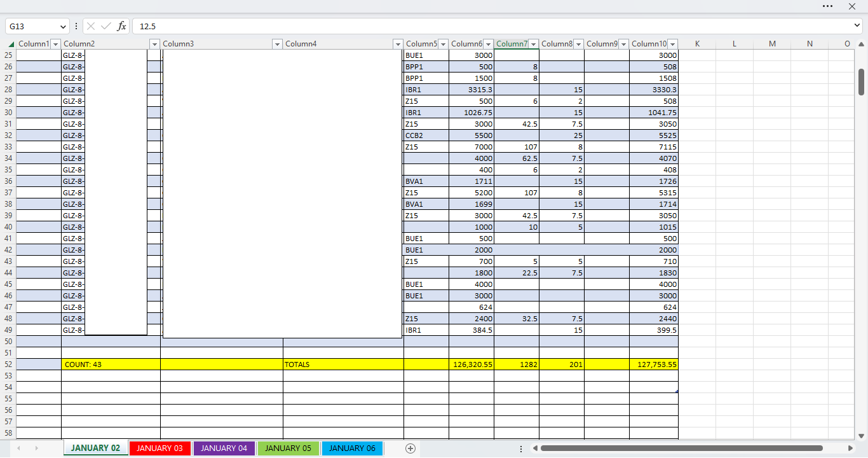The width and height of the screenshot is (868, 458).
Task: Select the column L header
Action: point(735,44)
